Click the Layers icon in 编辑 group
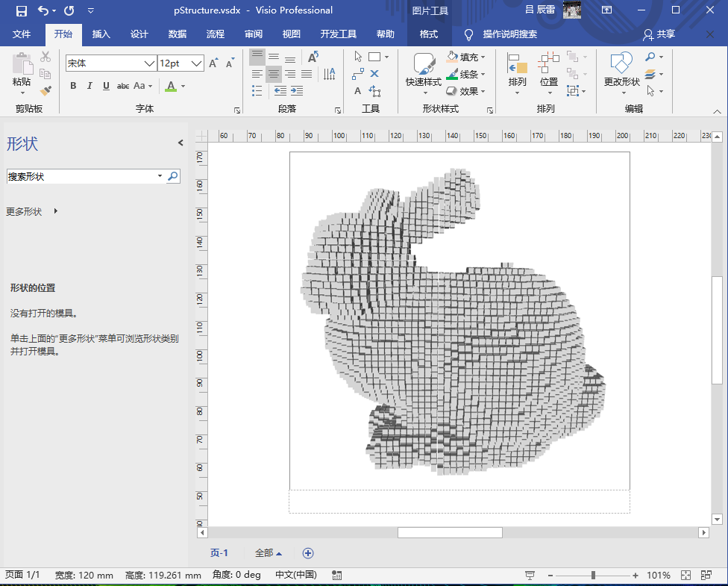The image size is (728, 586). [650, 74]
